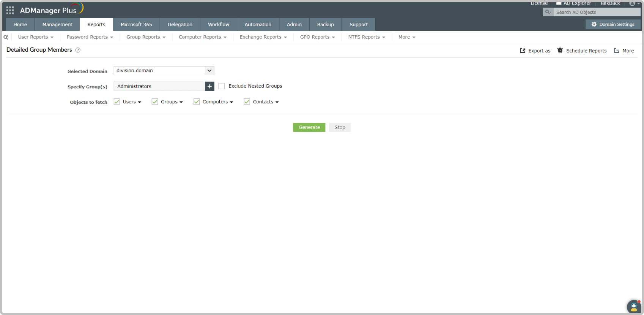The height and width of the screenshot is (315, 644).
Task: Click the Schedule Reports clock icon
Action: pyautogui.click(x=560, y=50)
